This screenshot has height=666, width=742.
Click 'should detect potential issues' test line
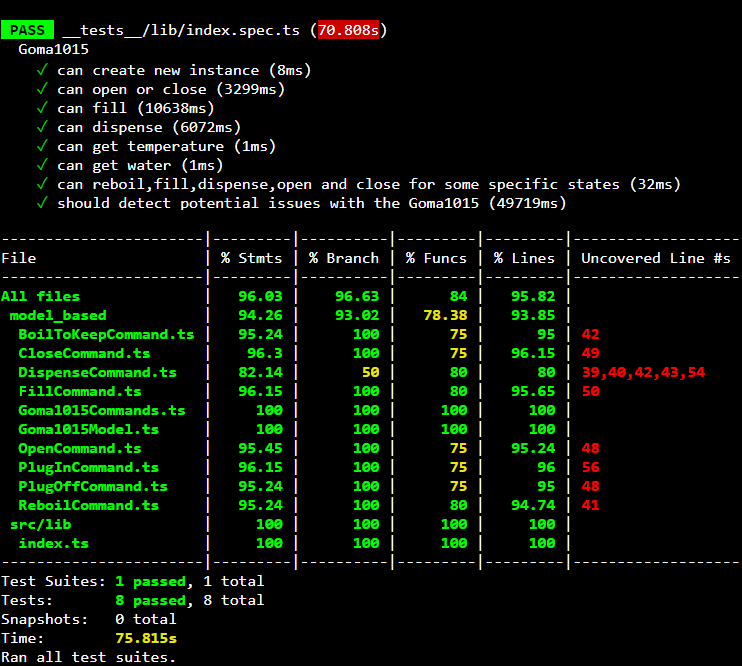click(x=301, y=203)
